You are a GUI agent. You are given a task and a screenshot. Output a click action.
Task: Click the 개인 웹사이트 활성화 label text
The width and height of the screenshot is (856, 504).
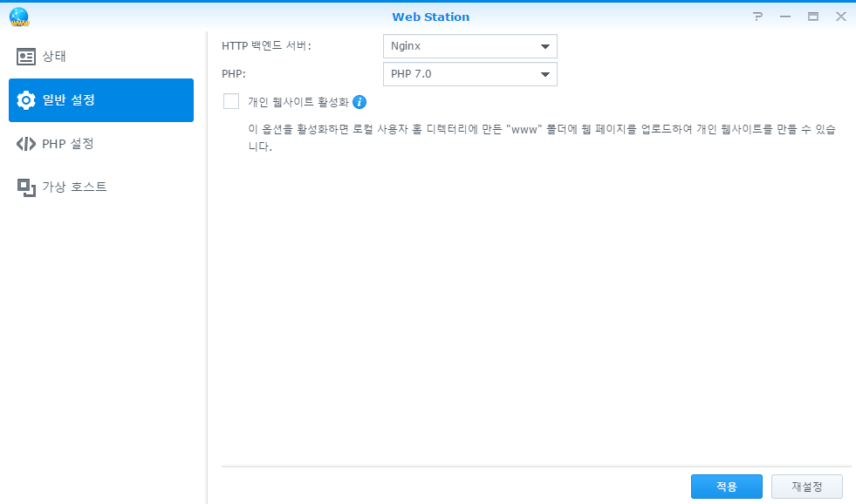(298, 102)
